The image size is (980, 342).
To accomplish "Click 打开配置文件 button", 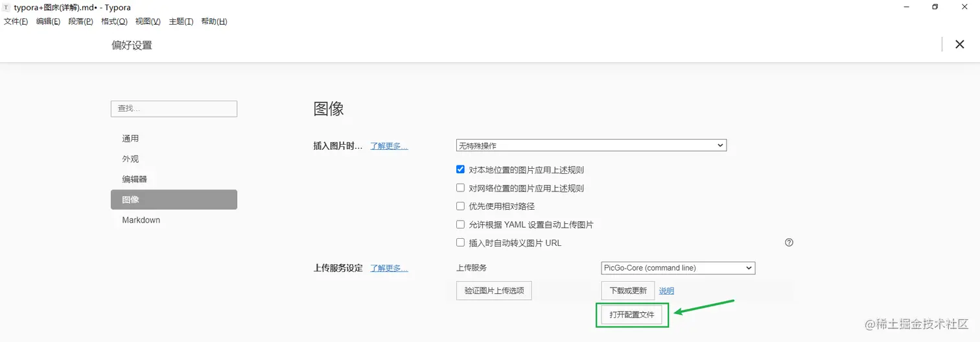I will click(632, 315).
